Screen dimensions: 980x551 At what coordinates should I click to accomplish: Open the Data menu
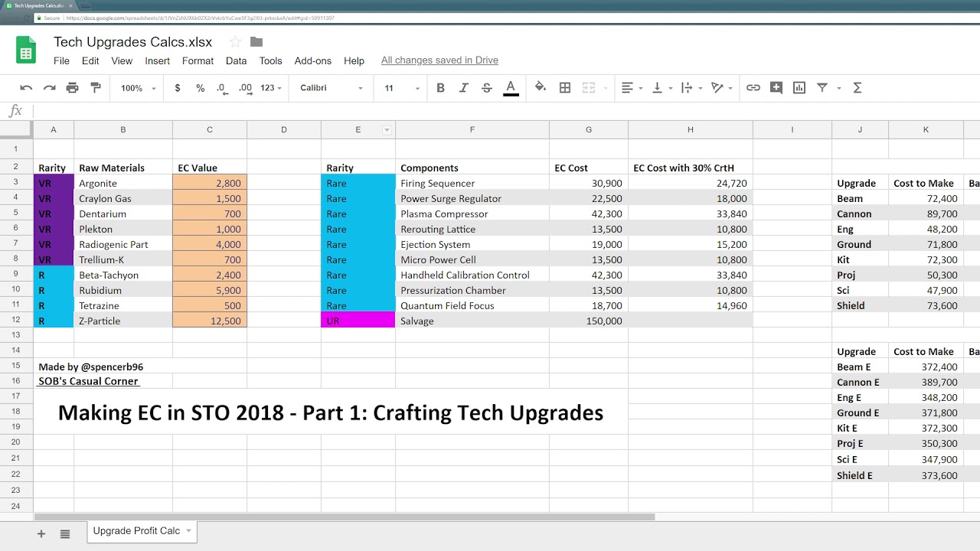pyautogui.click(x=236, y=60)
